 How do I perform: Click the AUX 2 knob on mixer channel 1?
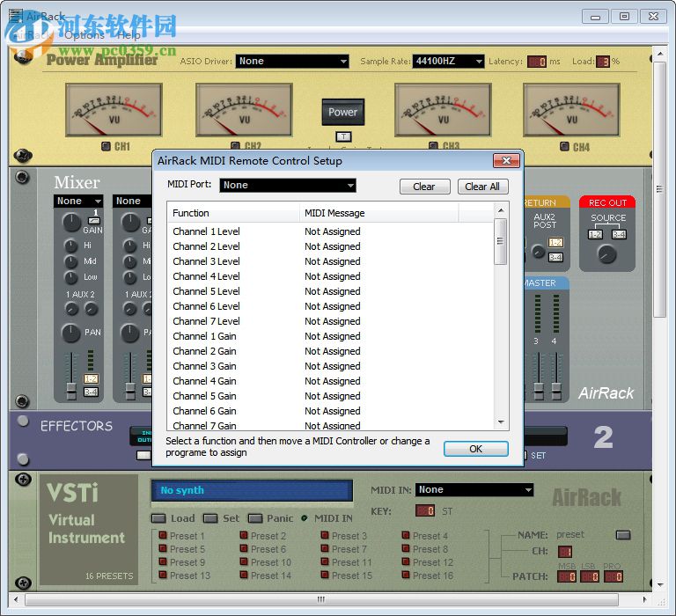(x=91, y=309)
